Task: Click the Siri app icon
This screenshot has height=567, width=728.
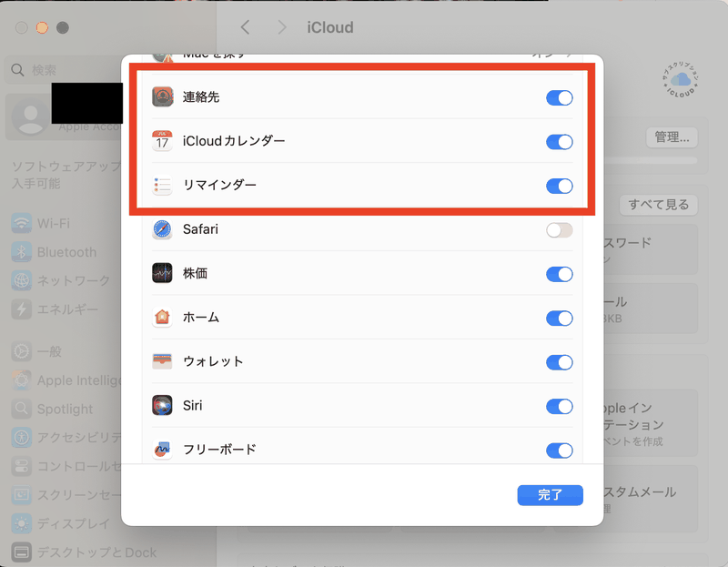Action: [x=163, y=405]
